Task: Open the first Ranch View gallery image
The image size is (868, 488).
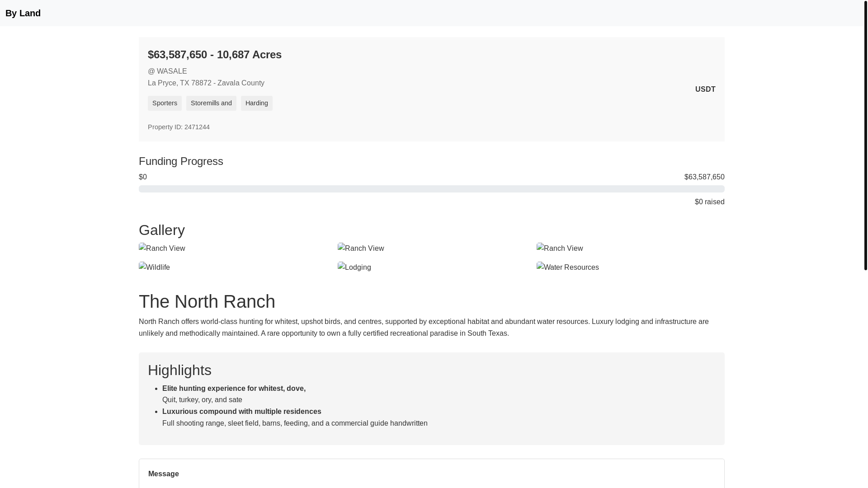Action: pos(162,248)
